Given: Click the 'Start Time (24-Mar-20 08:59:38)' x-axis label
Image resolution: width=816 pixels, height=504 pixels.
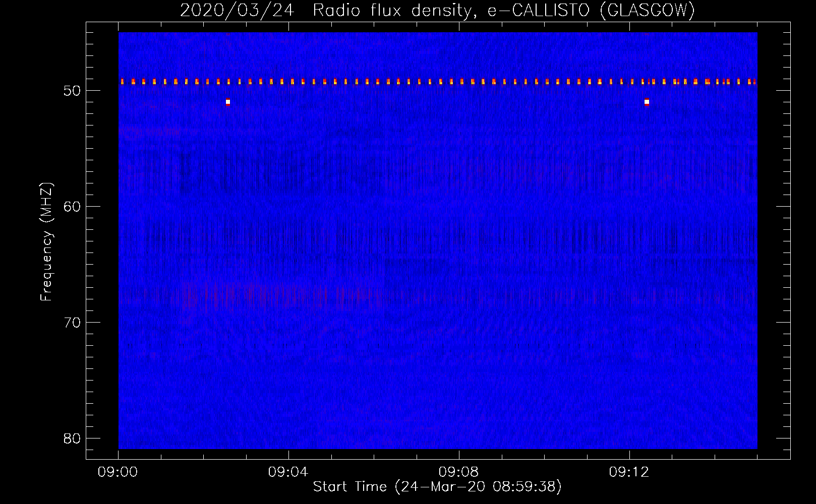Looking at the screenshot, I should click(437, 487).
